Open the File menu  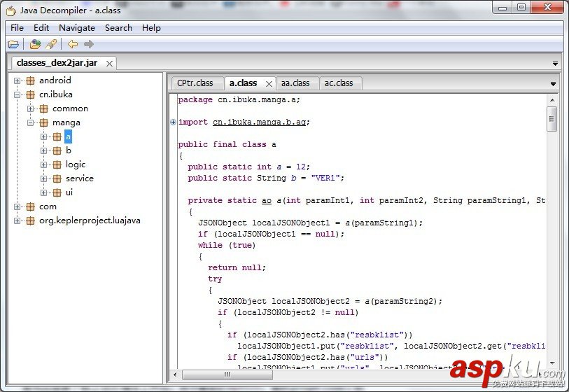(x=17, y=28)
